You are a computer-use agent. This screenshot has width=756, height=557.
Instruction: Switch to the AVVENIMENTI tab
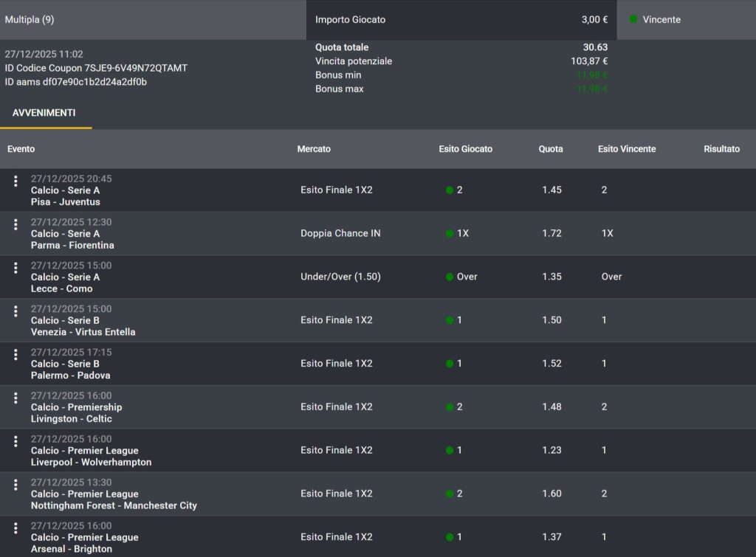44,113
